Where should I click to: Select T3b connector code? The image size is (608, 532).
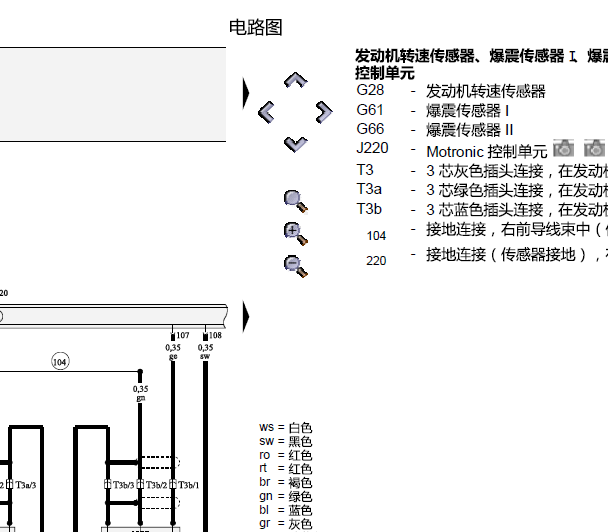pos(369,209)
